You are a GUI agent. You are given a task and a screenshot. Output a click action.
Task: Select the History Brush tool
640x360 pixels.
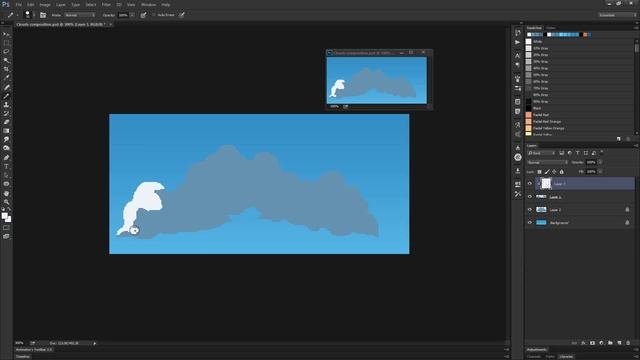pyautogui.click(x=6, y=113)
